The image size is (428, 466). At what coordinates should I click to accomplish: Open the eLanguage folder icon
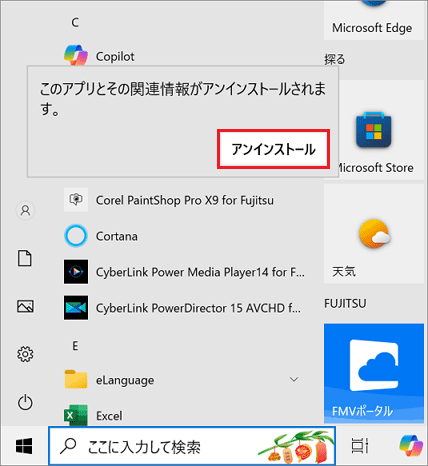pyautogui.click(x=76, y=379)
